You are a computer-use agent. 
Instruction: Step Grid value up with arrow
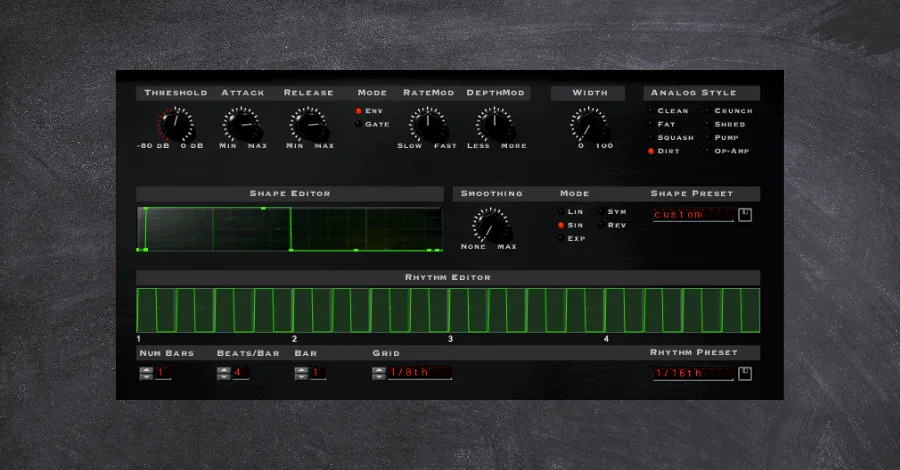[379, 370]
